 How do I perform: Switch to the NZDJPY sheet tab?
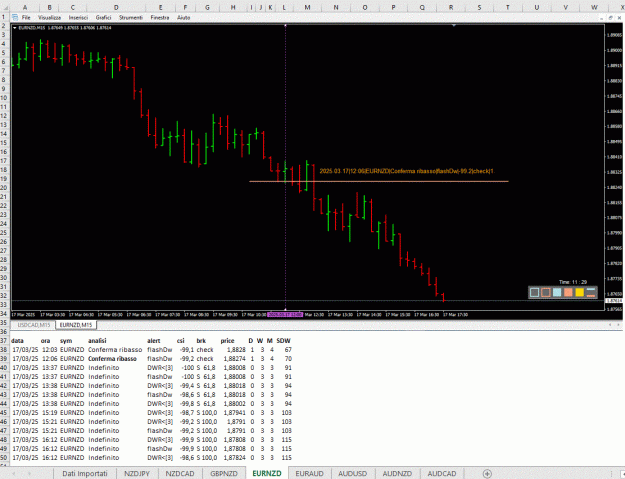coord(137,473)
